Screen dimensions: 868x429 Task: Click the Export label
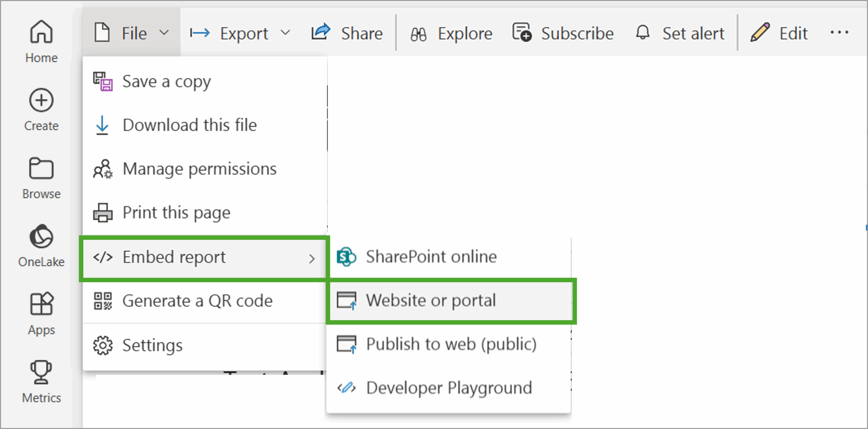[x=244, y=34]
